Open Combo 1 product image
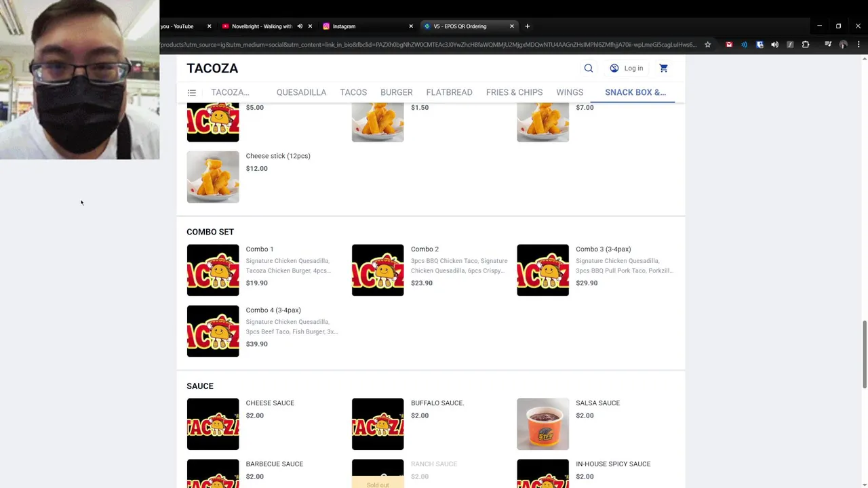The height and width of the screenshot is (488, 868). tap(213, 270)
